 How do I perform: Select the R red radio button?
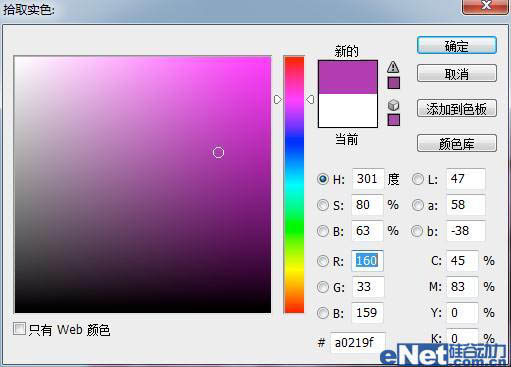tap(323, 261)
